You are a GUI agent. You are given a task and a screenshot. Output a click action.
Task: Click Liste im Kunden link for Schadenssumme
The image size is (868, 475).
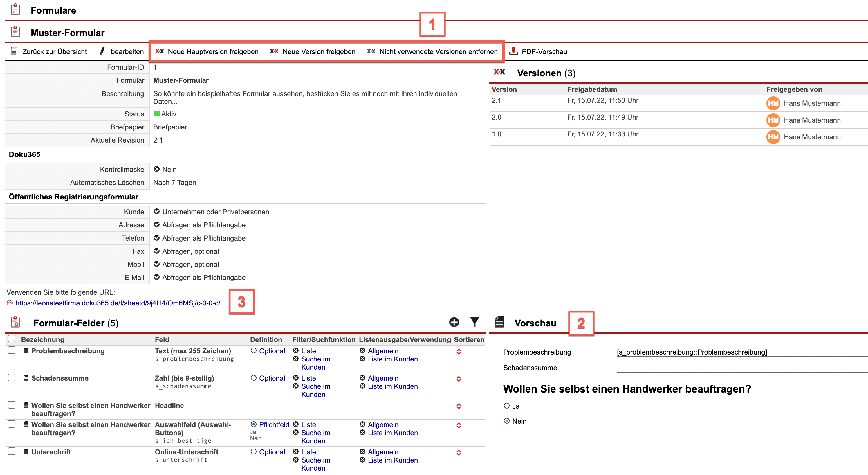pos(393,386)
